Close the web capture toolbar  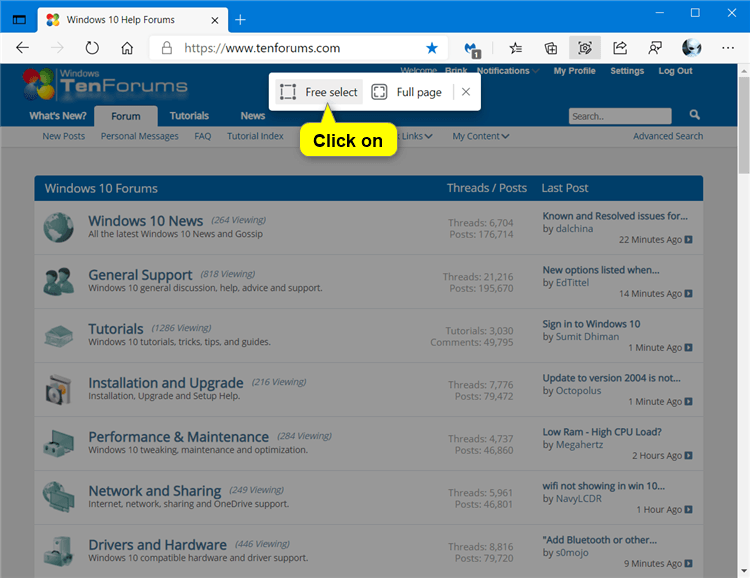tap(466, 91)
